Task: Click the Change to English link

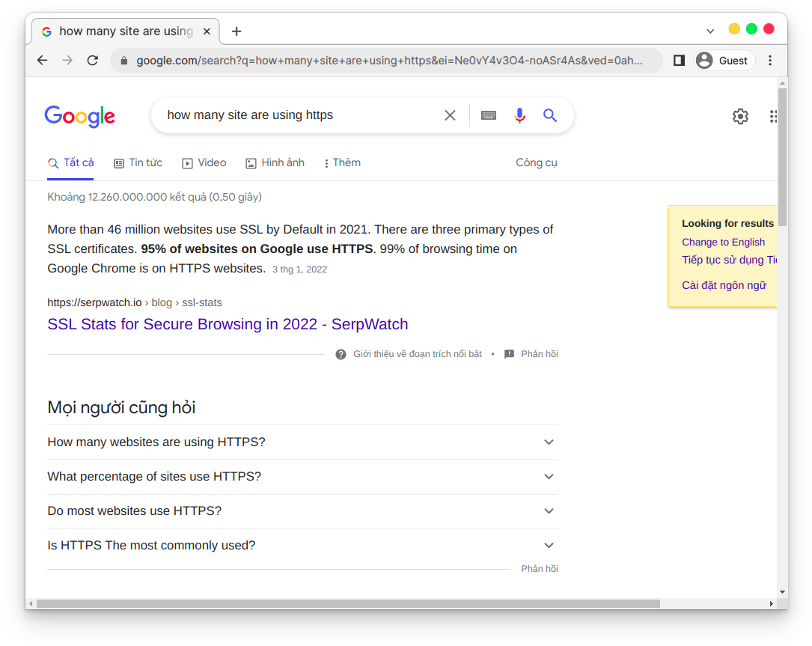Action: (x=723, y=242)
